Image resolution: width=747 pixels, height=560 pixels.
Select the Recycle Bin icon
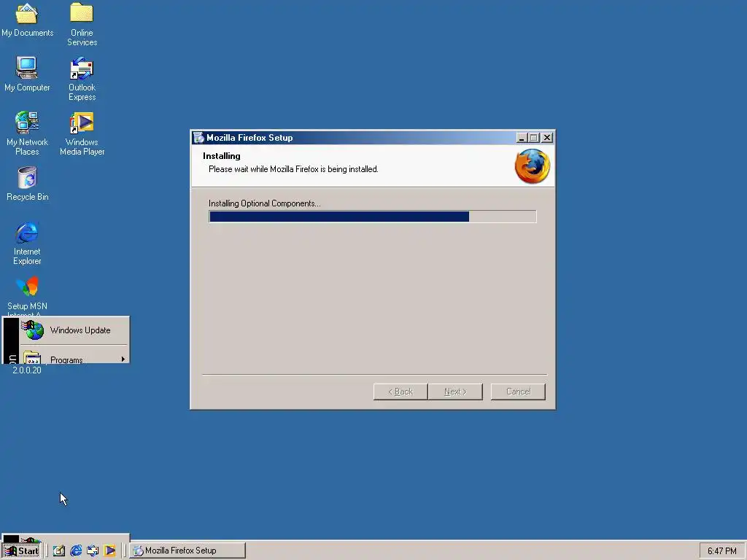tap(27, 184)
